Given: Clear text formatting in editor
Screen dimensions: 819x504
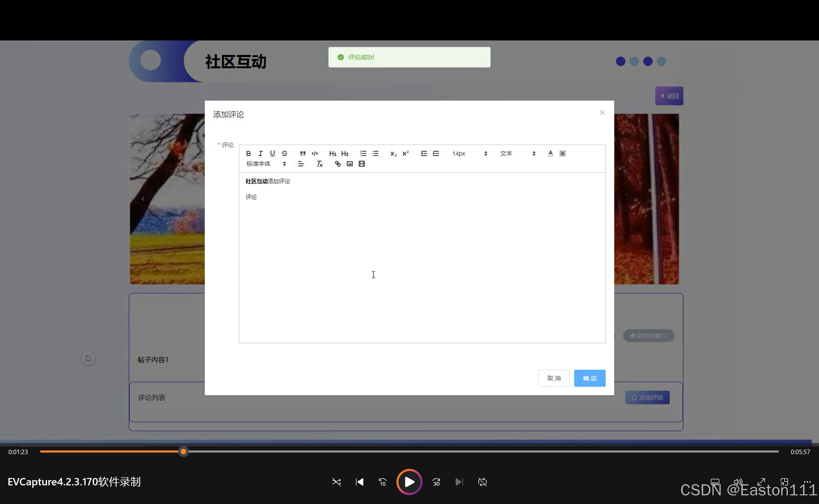Looking at the screenshot, I should [x=319, y=164].
